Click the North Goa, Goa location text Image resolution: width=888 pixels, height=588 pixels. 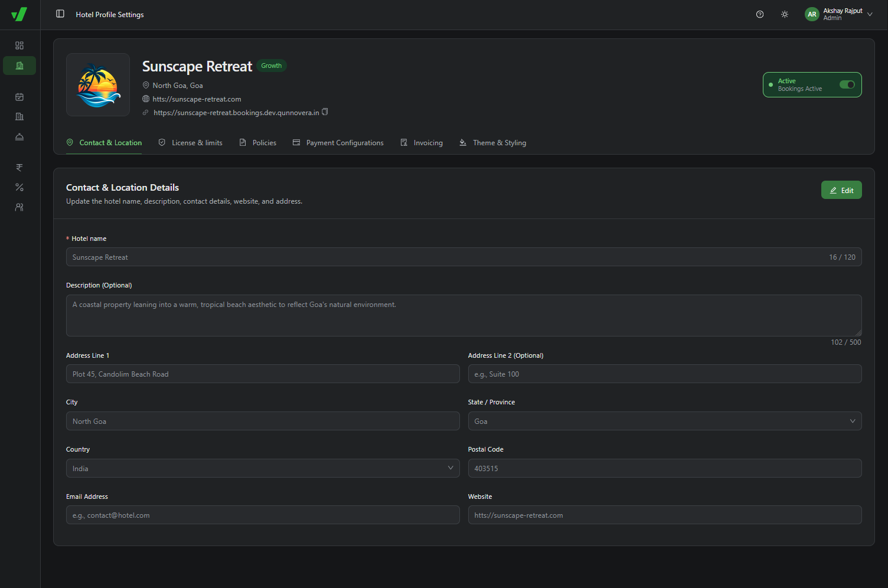pos(178,86)
